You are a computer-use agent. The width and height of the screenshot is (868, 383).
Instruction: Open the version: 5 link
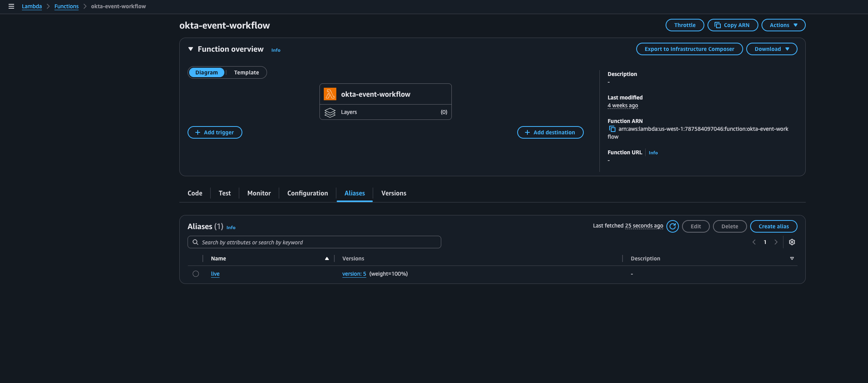354,274
